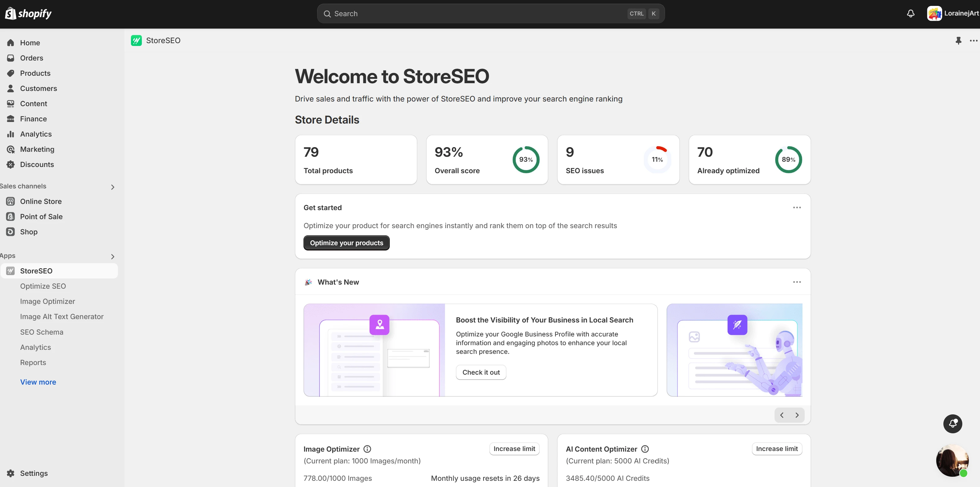Pin the StoreSEO app
This screenshot has width=980, height=487.
(x=958, y=40)
